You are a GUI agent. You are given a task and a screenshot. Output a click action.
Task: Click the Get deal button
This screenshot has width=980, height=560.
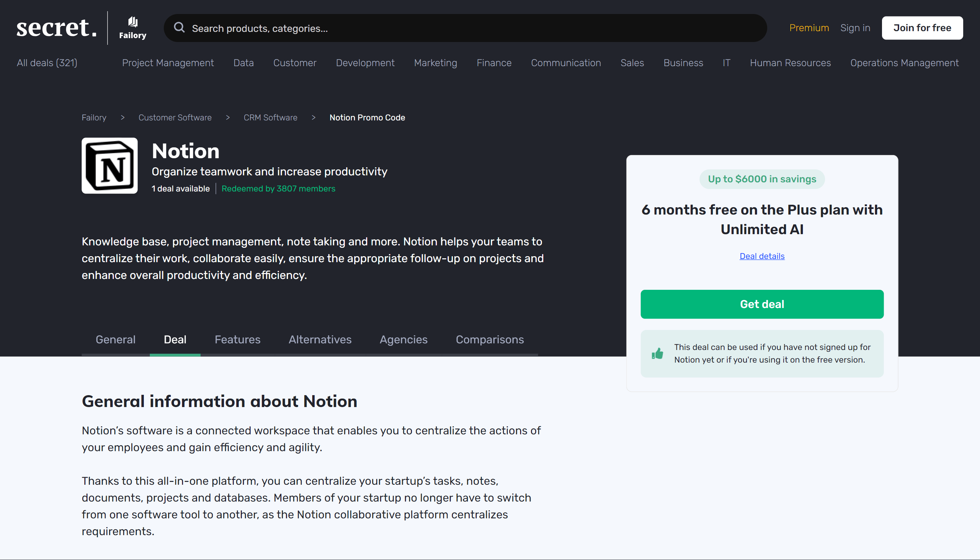[x=762, y=304]
